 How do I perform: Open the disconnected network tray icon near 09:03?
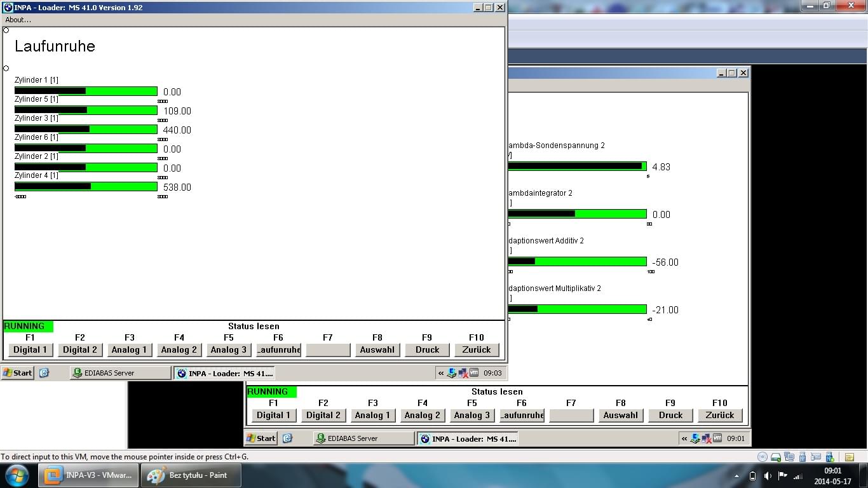click(463, 373)
